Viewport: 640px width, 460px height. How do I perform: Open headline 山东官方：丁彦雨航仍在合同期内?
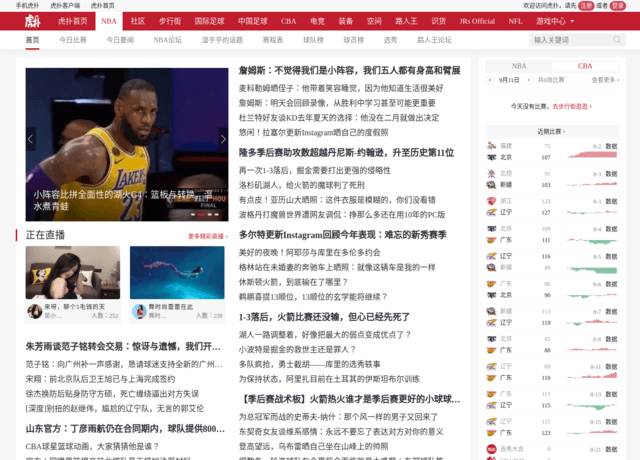[x=125, y=429]
